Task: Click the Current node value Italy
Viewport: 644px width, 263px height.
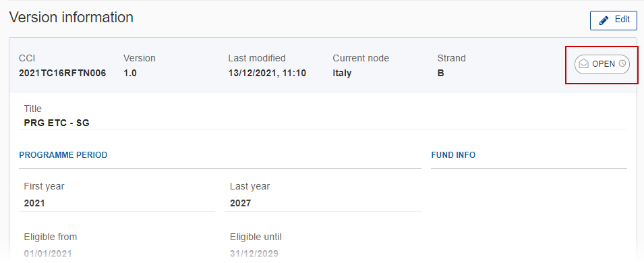Action: tap(342, 74)
